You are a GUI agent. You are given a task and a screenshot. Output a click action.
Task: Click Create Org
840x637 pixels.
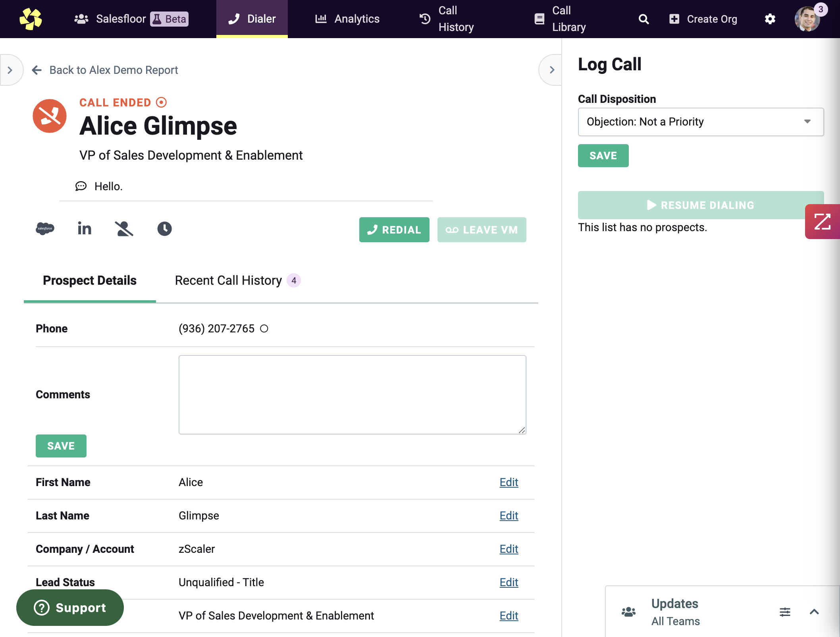tap(703, 19)
